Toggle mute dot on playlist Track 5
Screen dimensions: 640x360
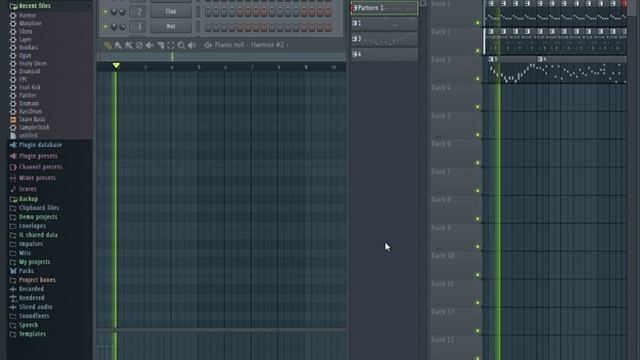point(478,135)
